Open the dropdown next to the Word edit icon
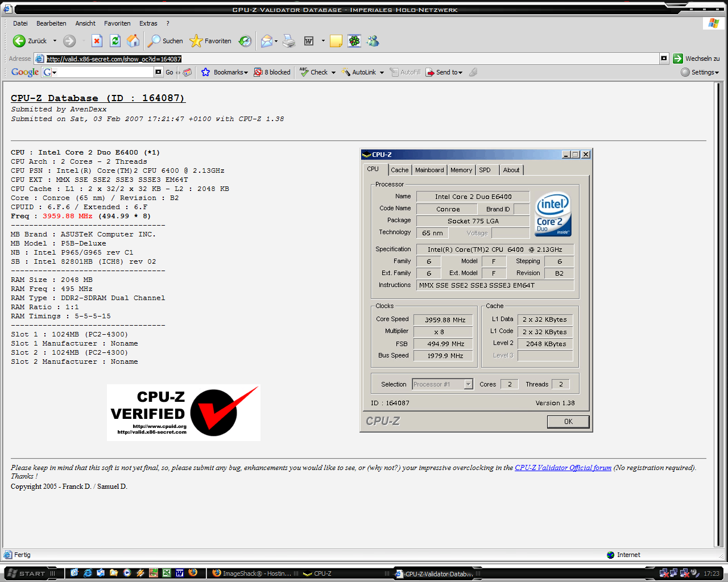The height and width of the screenshot is (582, 728). click(323, 41)
